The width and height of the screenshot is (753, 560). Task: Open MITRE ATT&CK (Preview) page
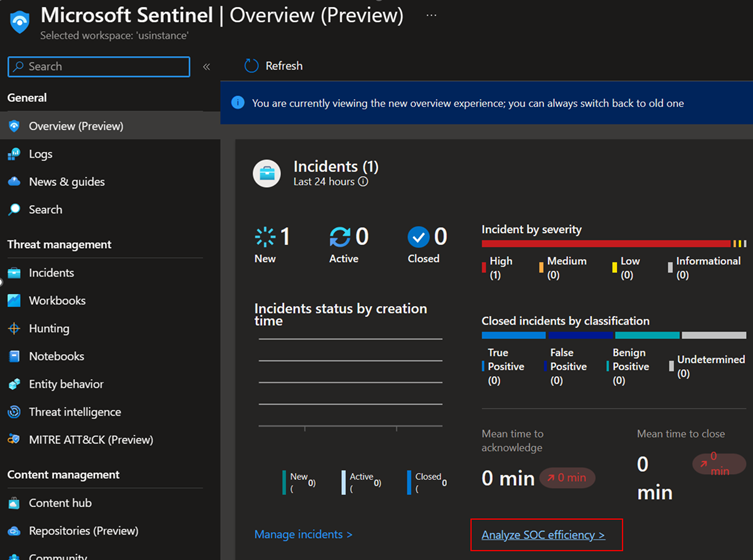(x=91, y=440)
